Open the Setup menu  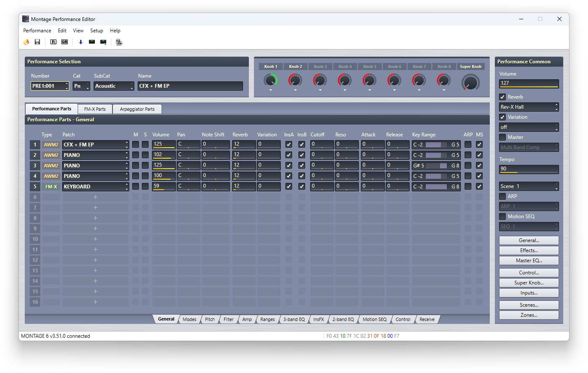pos(97,31)
